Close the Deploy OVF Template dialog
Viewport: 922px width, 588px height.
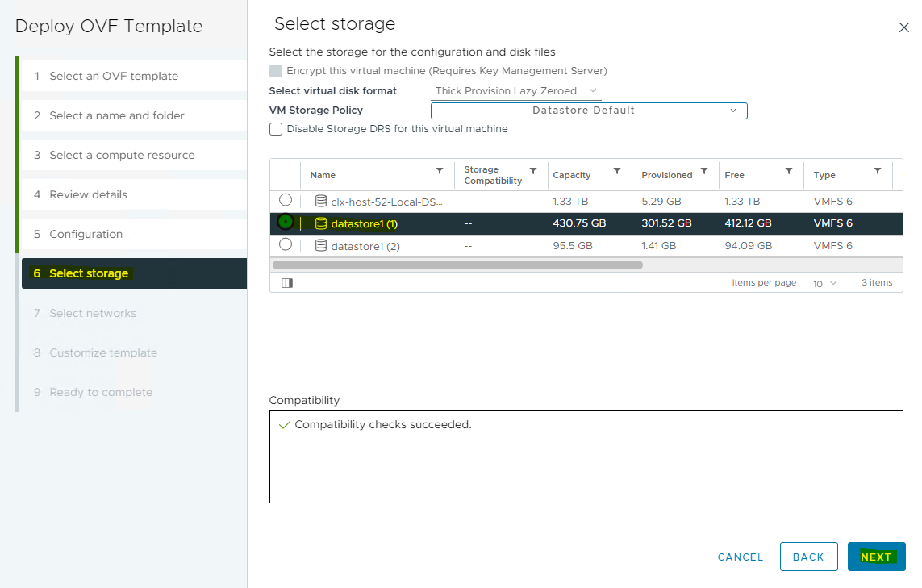pyautogui.click(x=903, y=27)
